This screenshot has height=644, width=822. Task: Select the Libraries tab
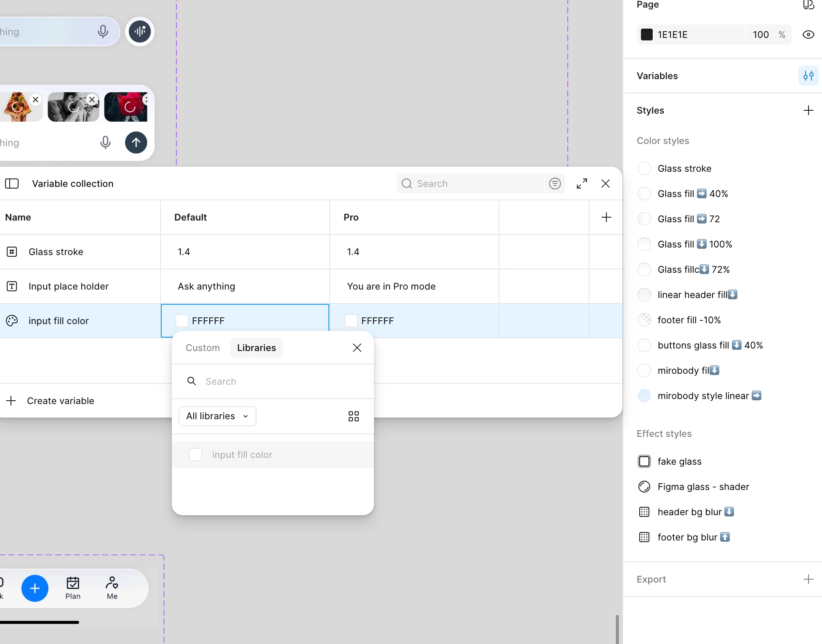coord(256,348)
